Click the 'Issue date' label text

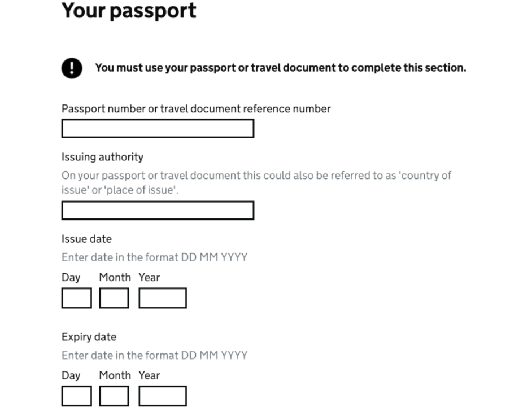[86, 239]
